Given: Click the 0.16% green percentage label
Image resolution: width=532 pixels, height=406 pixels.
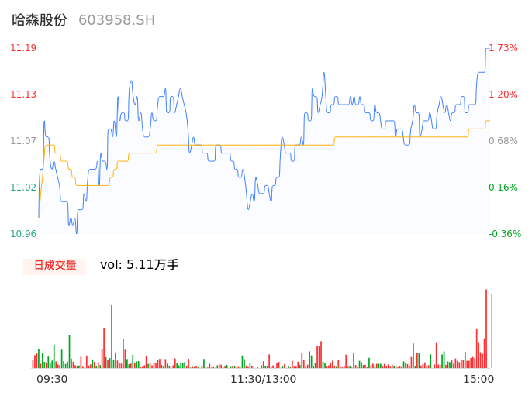Looking at the screenshot, I should point(503,188).
